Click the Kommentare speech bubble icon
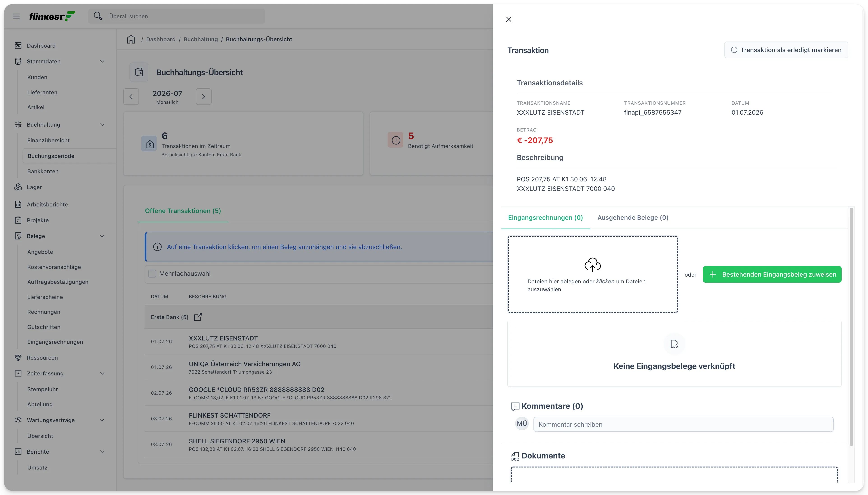This screenshot has height=495, width=868. [515, 406]
